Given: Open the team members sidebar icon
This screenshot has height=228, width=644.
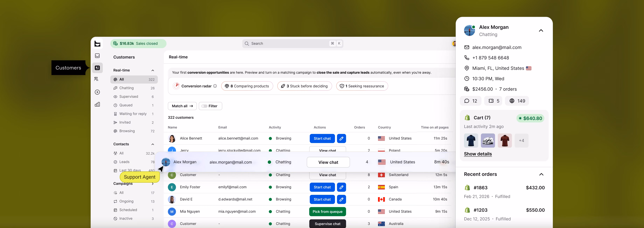Looking at the screenshot, I should 96,79.
